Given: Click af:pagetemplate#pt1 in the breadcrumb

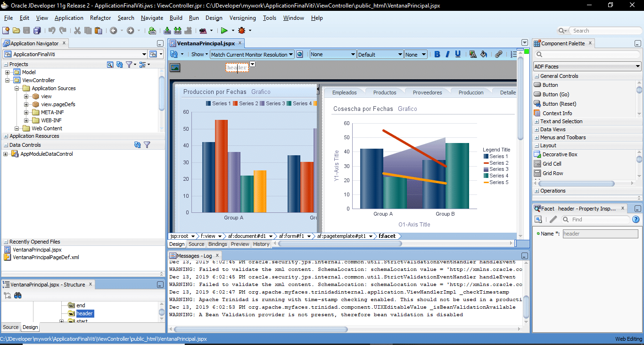Looking at the screenshot, I should pyautogui.click(x=341, y=236).
